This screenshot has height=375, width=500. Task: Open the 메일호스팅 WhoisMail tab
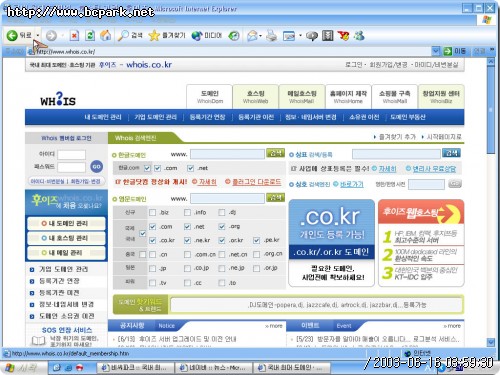(x=302, y=96)
